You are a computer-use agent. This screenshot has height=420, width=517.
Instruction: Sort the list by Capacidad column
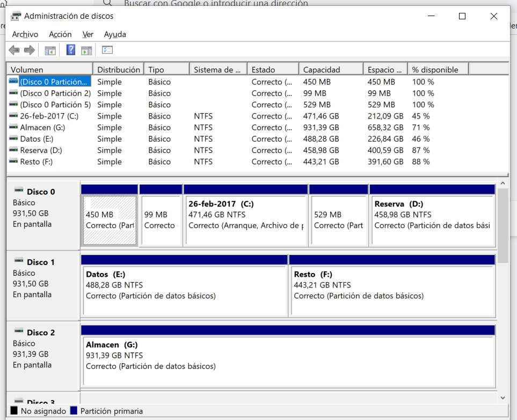point(322,70)
